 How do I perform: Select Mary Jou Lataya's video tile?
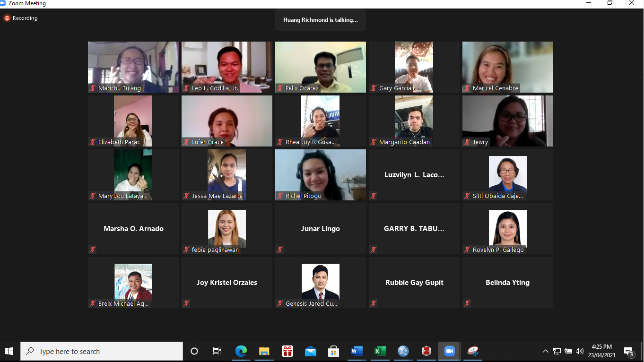point(133,175)
